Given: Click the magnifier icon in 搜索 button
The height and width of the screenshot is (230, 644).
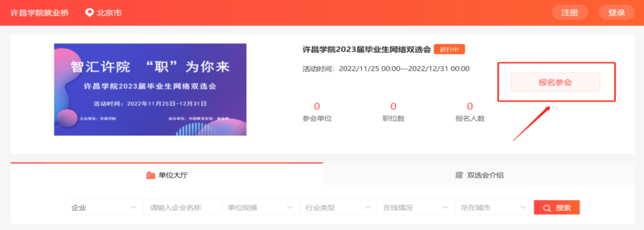Looking at the screenshot, I should point(547,208).
